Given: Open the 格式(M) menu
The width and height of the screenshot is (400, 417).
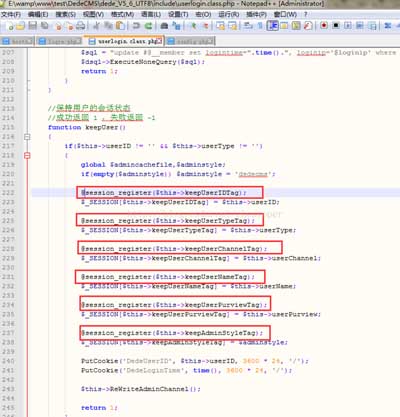Looking at the screenshot, I should [x=122, y=14].
